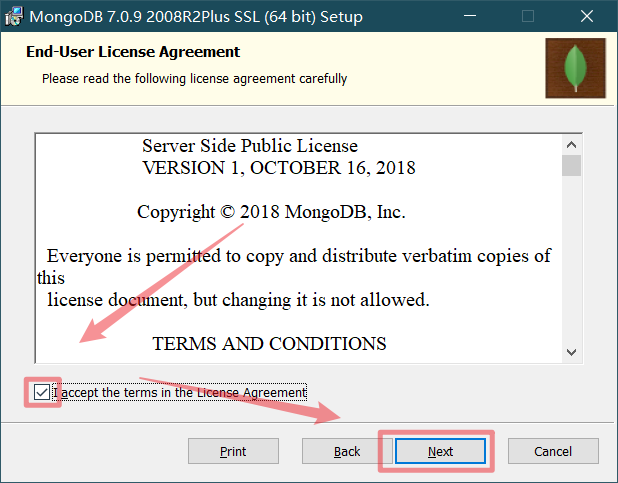The image size is (618, 483).
Task: Cancel the MongoDB setup
Action: (x=553, y=451)
